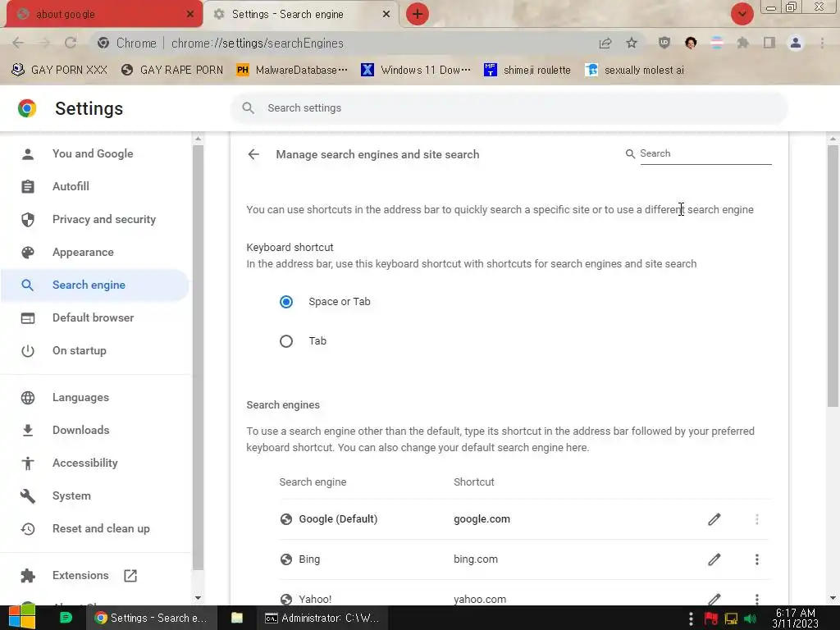
Task: Go back using browser back arrow
Action: coord(18,43)
